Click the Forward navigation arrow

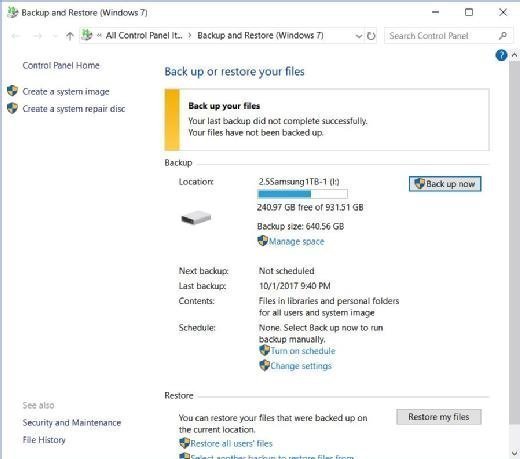[37, 36]
